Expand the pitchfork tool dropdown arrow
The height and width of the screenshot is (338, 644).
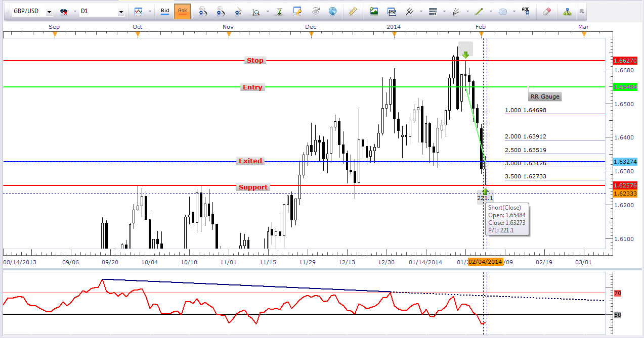(x=420, y=11)
